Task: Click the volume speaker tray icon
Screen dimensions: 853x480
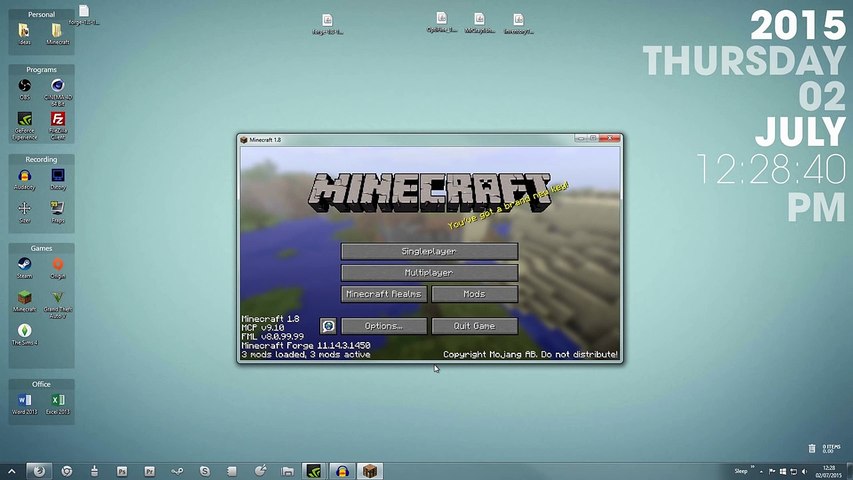Action: tap(804, 472)
